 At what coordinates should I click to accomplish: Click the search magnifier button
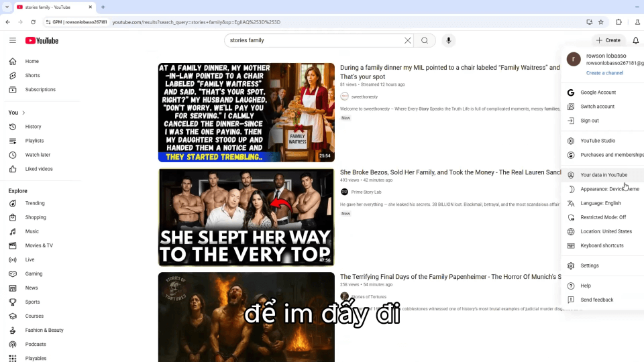425,40
